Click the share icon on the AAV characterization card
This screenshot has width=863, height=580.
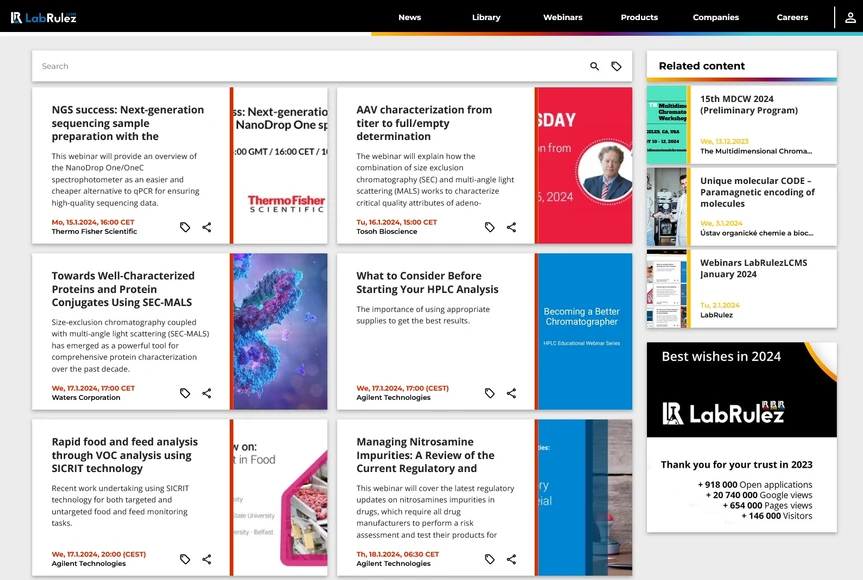[x=511, y=227]
